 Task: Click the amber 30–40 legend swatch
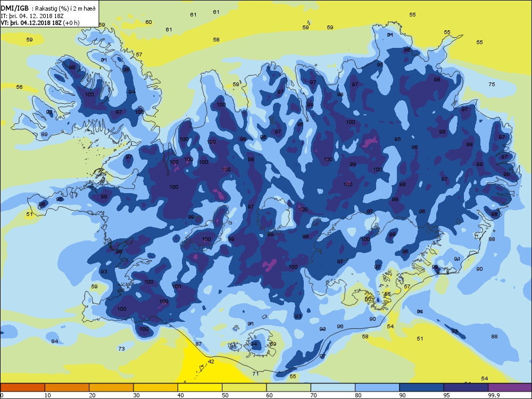(156, 387)
